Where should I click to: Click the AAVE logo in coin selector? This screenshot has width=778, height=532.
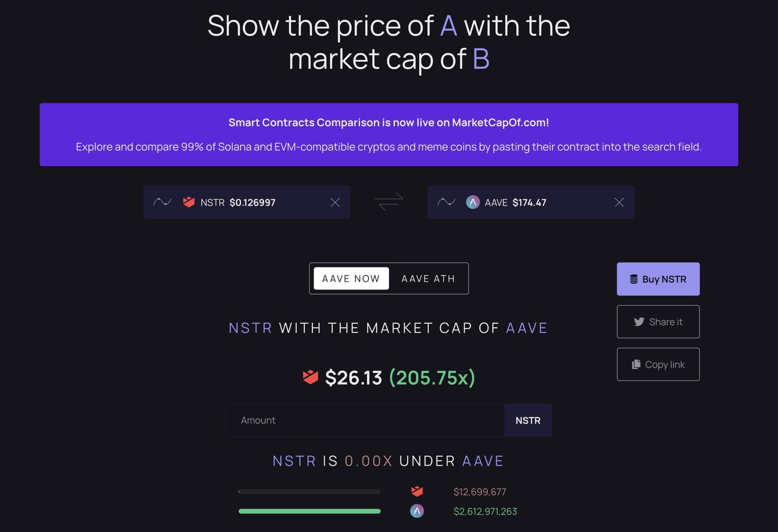[472, 202]
